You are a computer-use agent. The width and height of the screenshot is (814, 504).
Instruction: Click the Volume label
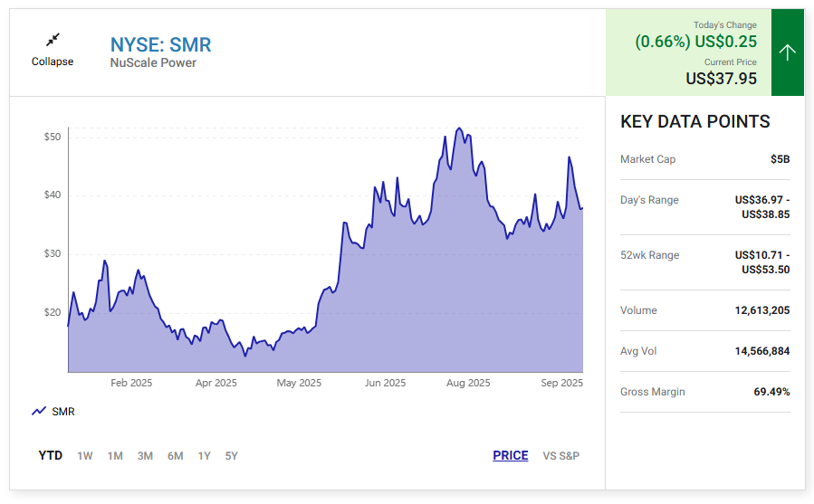[x=638, y=310]
